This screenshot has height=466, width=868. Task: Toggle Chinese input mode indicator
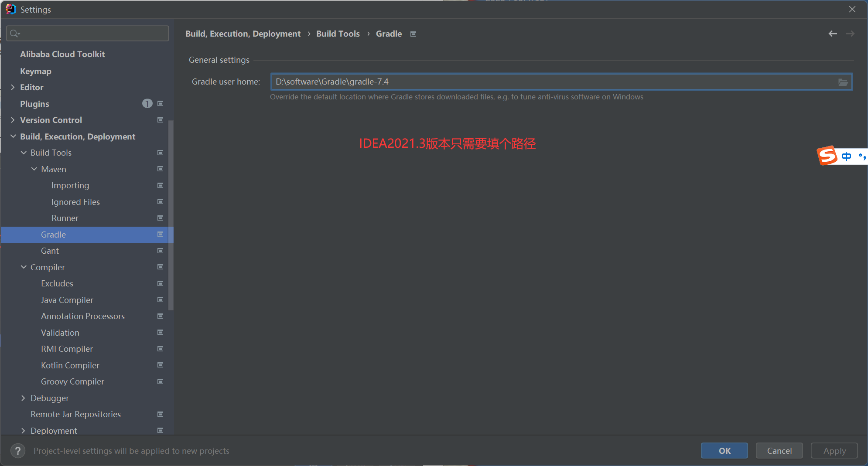pos(846,156)
